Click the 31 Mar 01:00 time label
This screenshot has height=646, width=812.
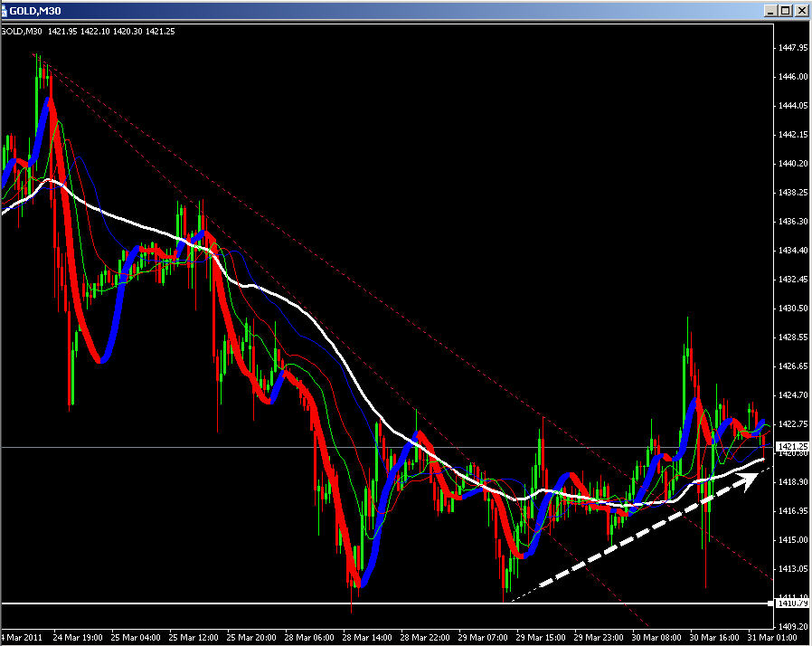coord(772,638)
